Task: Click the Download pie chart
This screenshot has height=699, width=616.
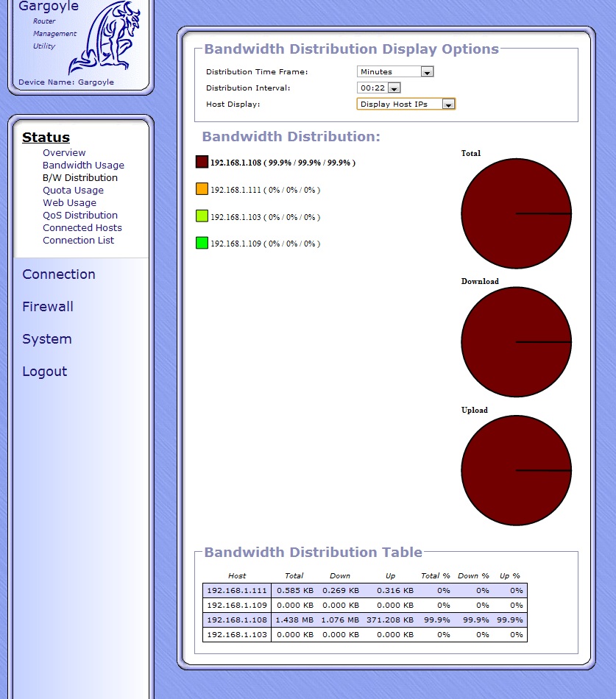Action: coord(517,342)
